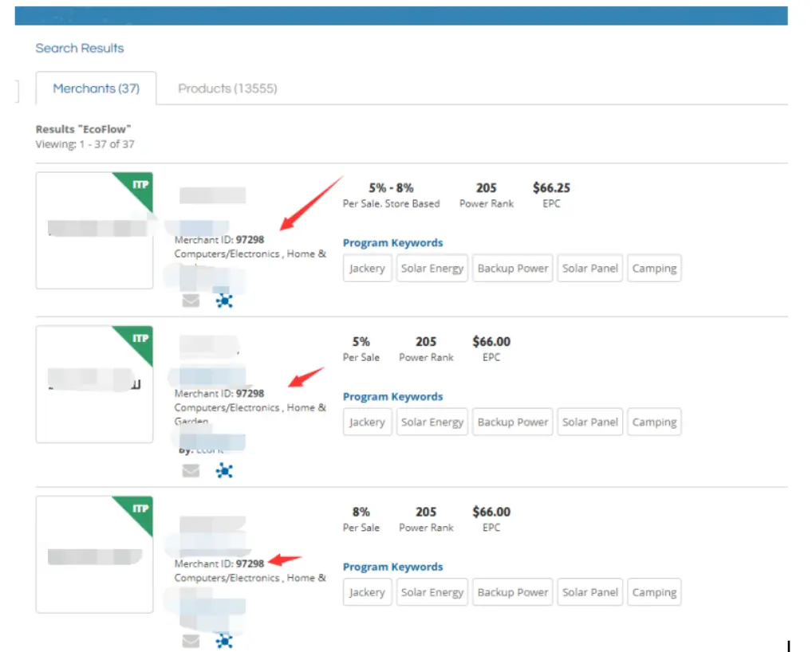Select the Jackery keyword in first listing
The image size is (812, 652).
367,269
